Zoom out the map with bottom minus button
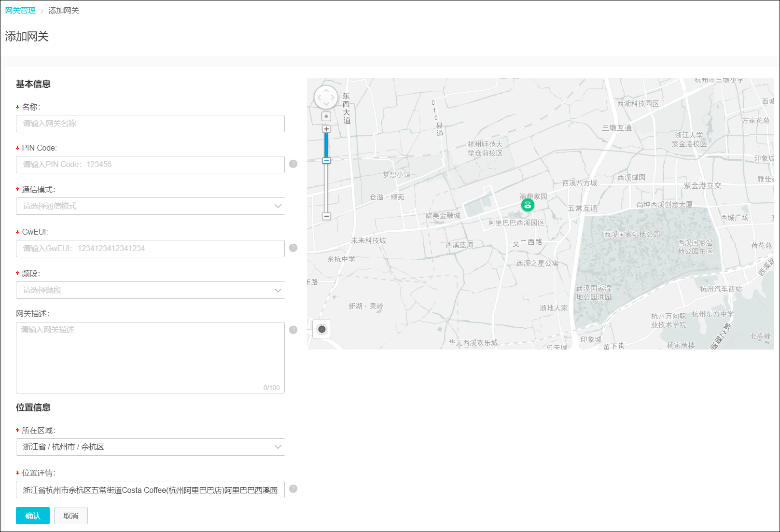Image resolution: width=780 pixels, height=532 pixels. pos(326,216)
